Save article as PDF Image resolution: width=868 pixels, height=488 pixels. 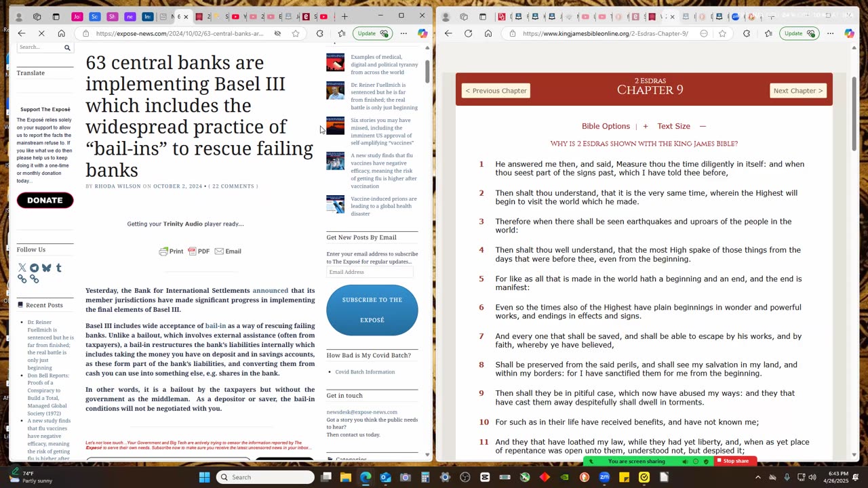pos(199,251)
